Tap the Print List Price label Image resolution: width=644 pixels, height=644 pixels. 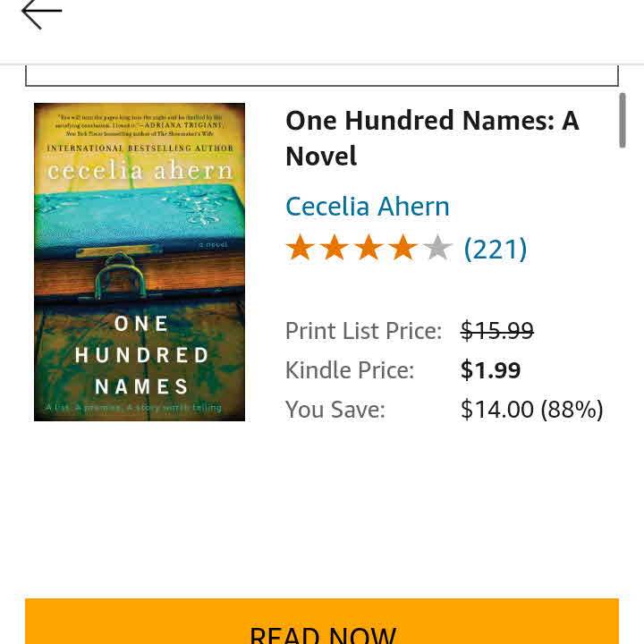pos(363,331)
